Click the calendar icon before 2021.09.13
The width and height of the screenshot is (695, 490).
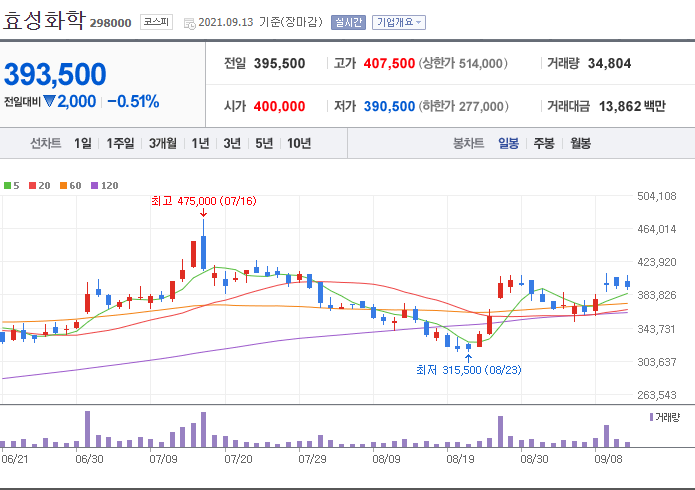coord(189,23)
